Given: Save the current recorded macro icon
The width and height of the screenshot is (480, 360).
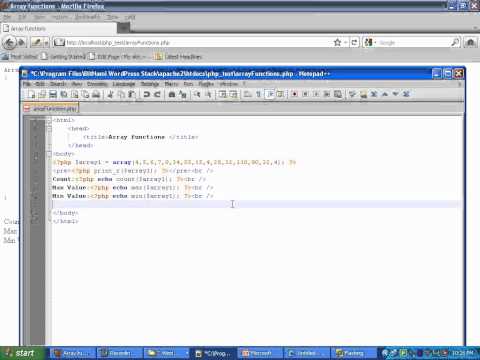Looking at the screenshot, I should (x=338, y=95).
